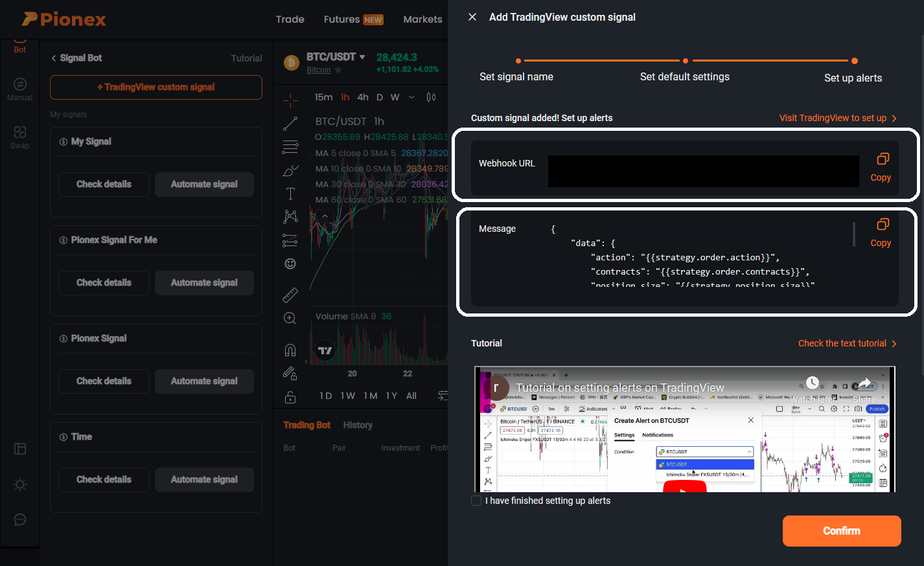924x566 pixels.
Task: Select the D daily timeframe
Action: [379, 97]
